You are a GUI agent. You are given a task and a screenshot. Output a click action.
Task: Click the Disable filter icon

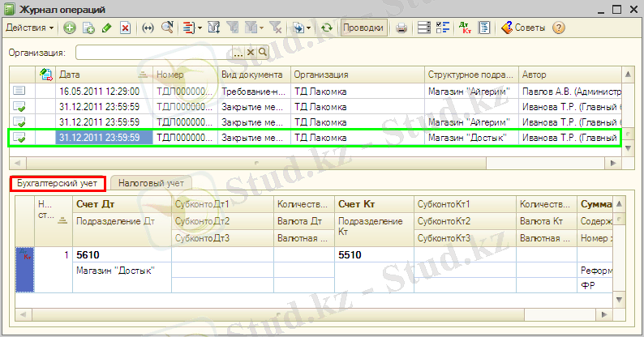(276, 28)
